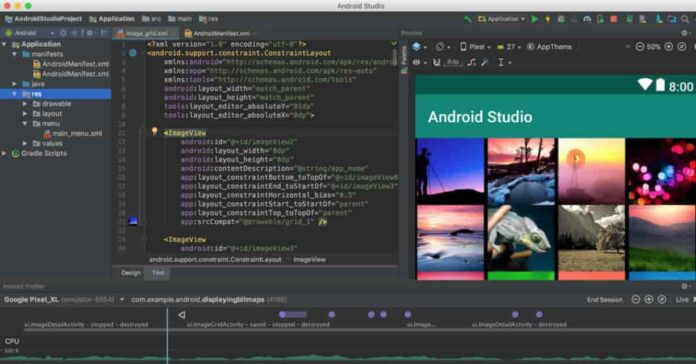Click End Session in profiler
Viewport: 696px width, 364px height.
point(605,300)
